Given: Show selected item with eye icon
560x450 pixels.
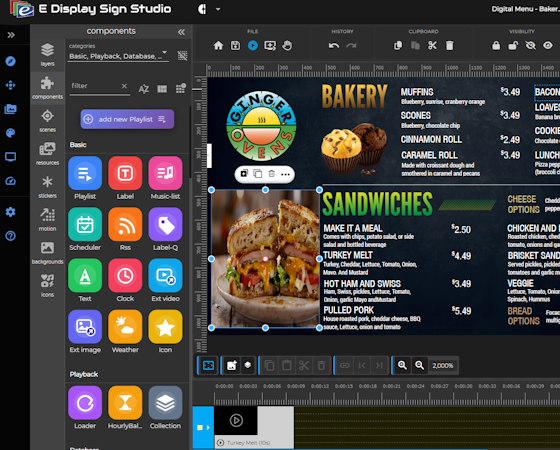Looking at the screenshot, I should pos(548,46).
